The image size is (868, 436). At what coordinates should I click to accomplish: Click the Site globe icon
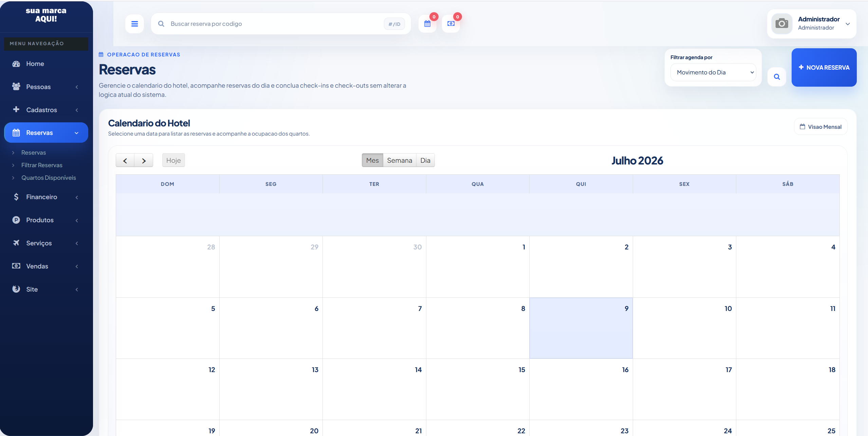click(x=16, y=289)
